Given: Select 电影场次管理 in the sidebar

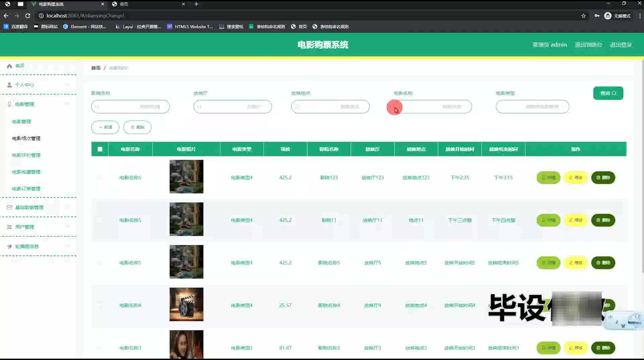Looking at the screenshot, I should 26,138.
